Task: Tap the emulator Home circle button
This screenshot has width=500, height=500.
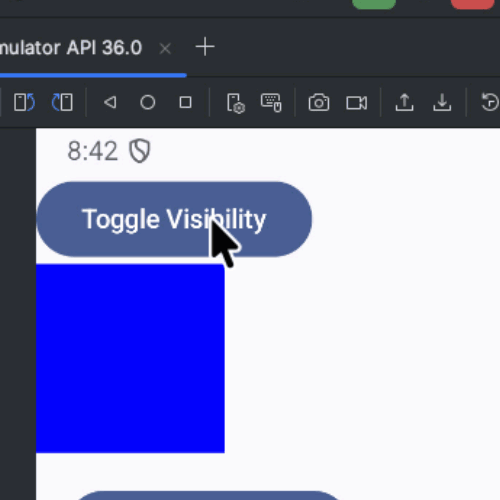Action: (x=148, y=102)
